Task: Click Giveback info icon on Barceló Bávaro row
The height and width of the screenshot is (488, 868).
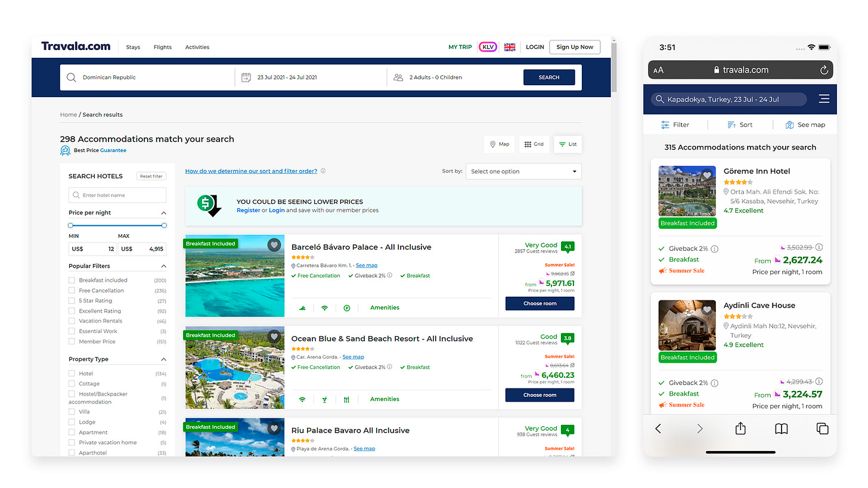Action: tap(389, 275)
